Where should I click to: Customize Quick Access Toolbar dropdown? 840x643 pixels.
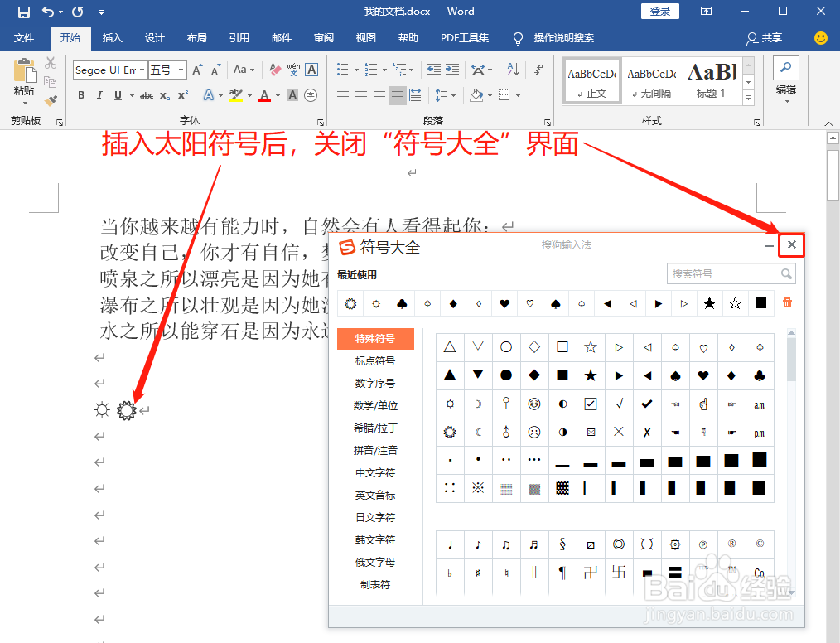102,12
